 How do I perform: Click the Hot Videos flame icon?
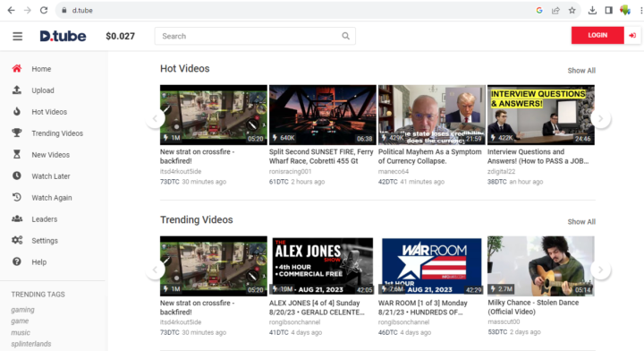coord(17,111)
